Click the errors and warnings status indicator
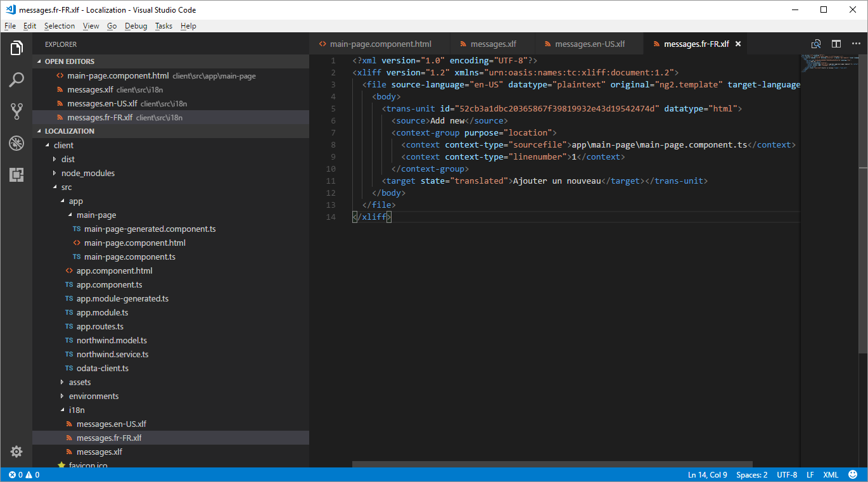 point(24,474)
